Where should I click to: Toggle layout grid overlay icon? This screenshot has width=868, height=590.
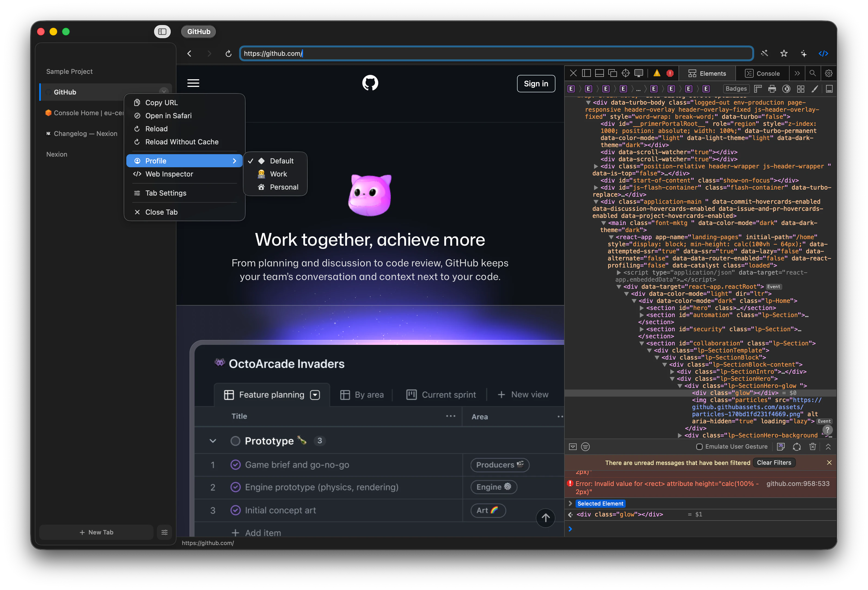click(800, 89)
